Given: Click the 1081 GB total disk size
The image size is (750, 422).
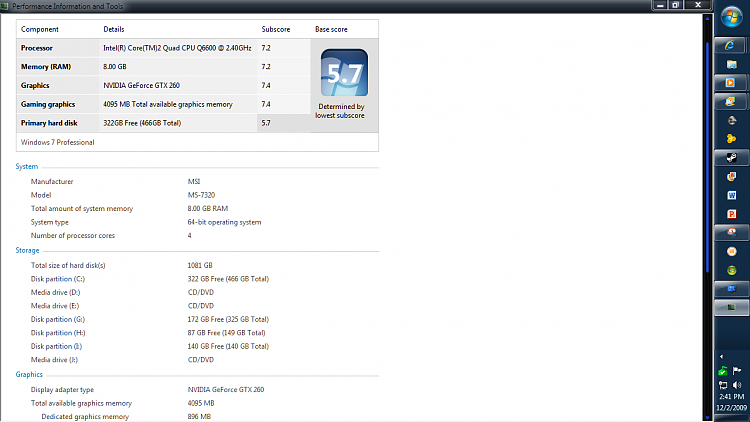Looking at the screenshot, I should 200,265.
